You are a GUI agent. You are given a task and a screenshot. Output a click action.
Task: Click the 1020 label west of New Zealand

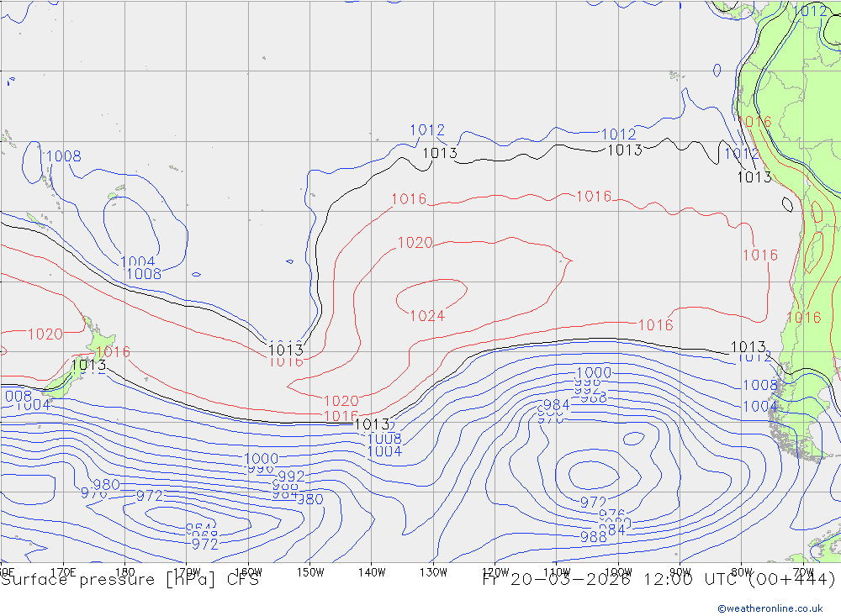point(45,334)
